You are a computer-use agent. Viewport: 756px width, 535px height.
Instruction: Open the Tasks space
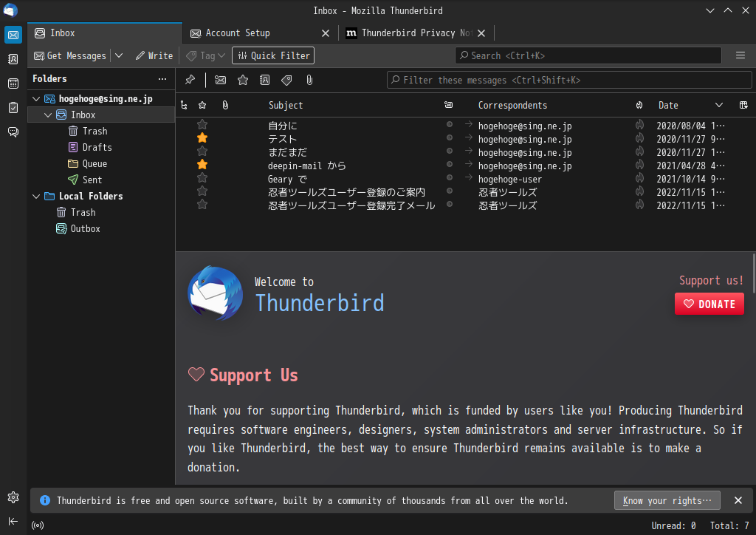point(13,108)
